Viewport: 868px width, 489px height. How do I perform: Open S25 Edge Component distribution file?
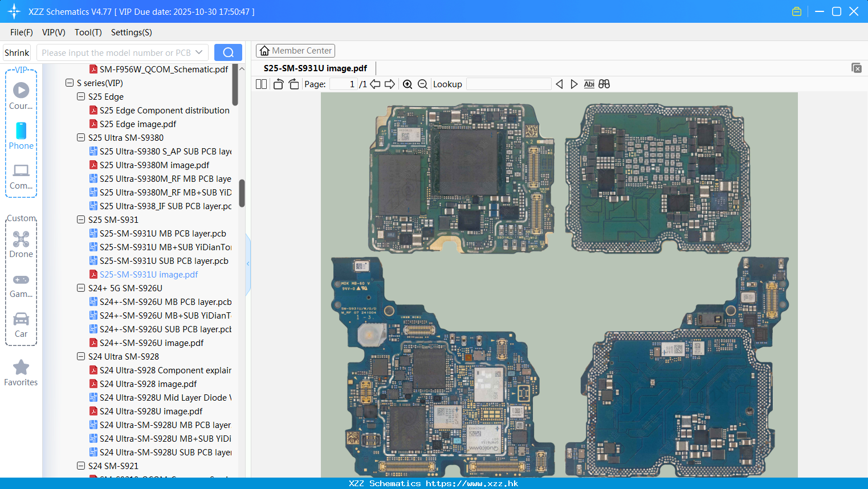160,110
